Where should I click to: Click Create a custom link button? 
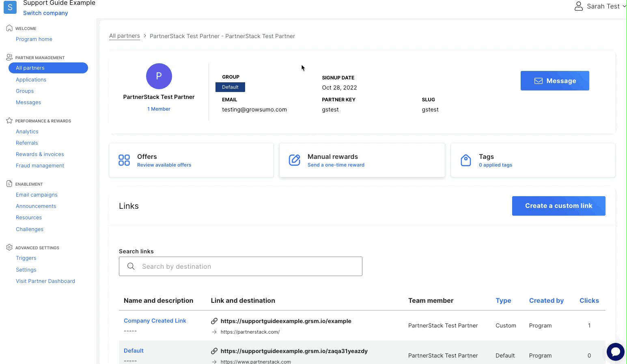(559, 206)
